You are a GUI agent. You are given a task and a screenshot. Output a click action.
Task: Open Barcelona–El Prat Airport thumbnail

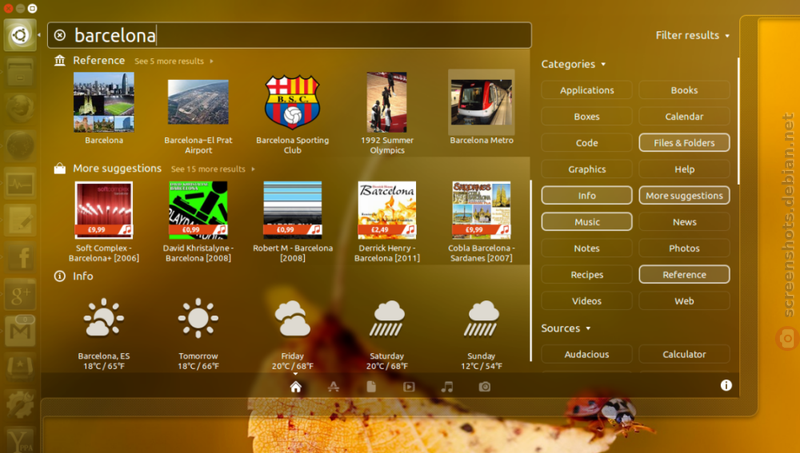pyautogui.click(x=198, y=102)
